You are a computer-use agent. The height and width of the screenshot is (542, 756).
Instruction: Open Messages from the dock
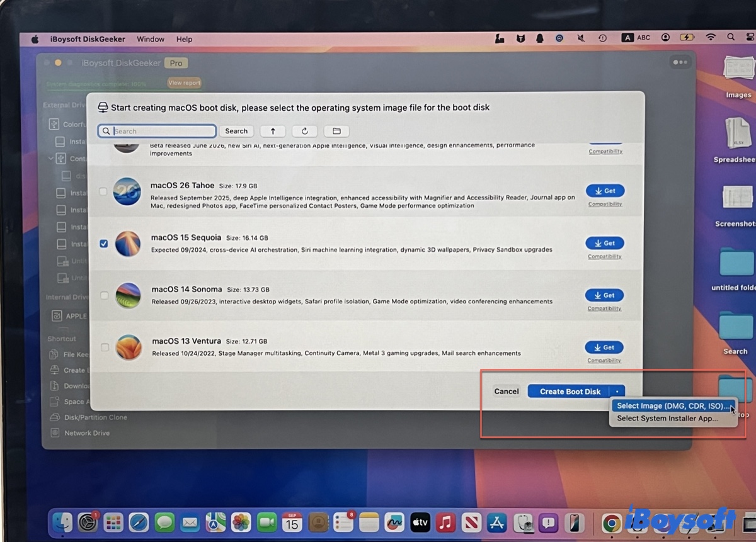click(164, 522)
